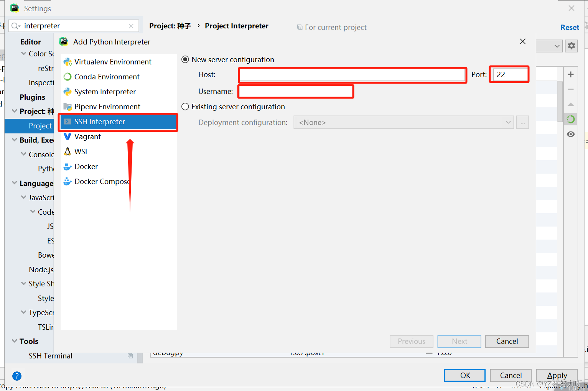Click settings search box with interpreter
Image resolution: width=588 pixels, height=391 pixels.
pos(74,26)
